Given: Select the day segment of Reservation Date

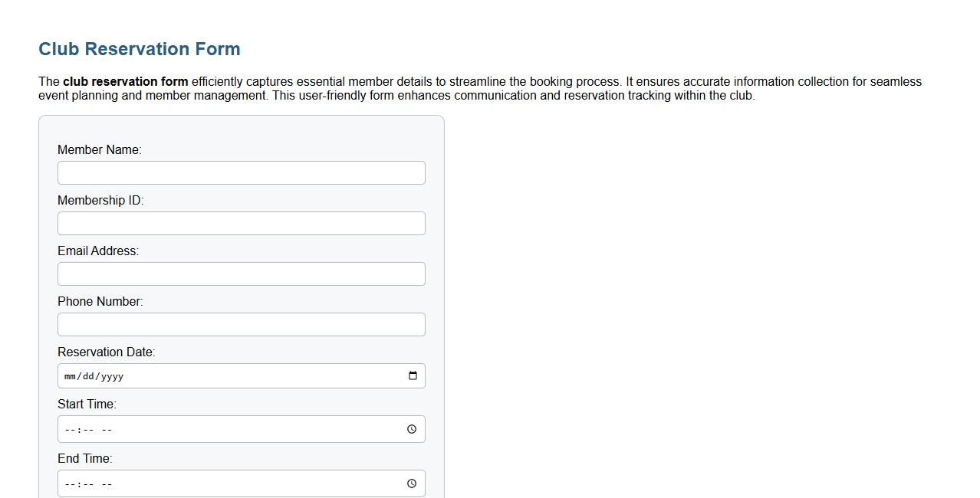Looking at the screenshot, I should click(90, 376).
